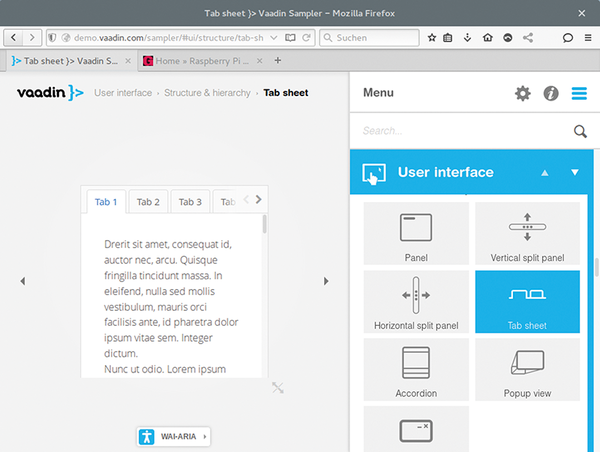600x452 pixels.
Task: Click the maximize sample icon below tabsheet
Action: [x=278, y=387]
